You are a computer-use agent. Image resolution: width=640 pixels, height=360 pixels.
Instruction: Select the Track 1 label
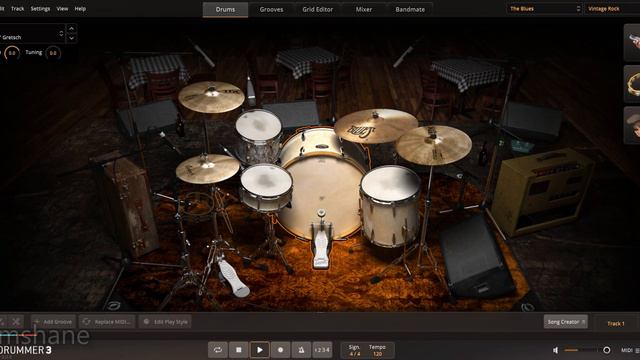[x=616, y=324]
